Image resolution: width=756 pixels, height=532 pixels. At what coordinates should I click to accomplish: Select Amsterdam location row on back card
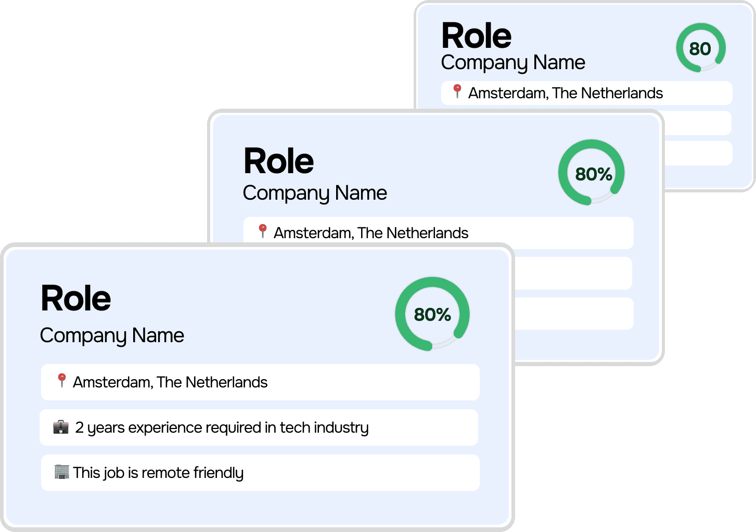[x=587, y=93]
